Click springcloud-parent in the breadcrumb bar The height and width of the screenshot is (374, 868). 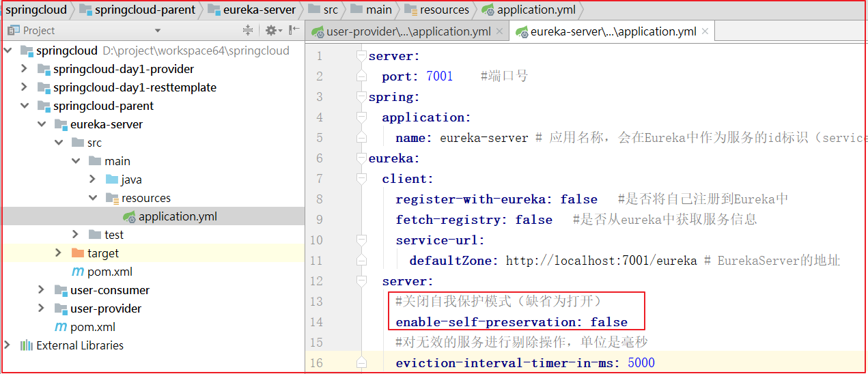144,10
